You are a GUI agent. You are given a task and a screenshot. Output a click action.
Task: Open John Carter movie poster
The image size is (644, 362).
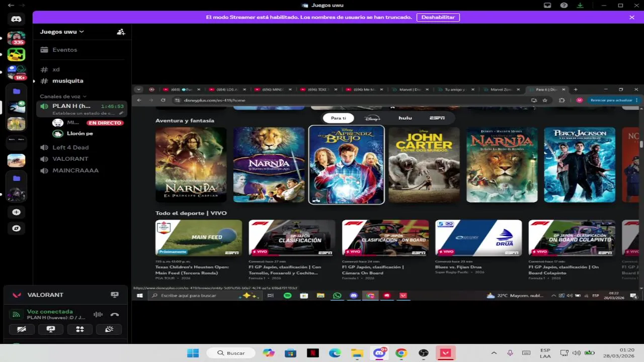424,165
